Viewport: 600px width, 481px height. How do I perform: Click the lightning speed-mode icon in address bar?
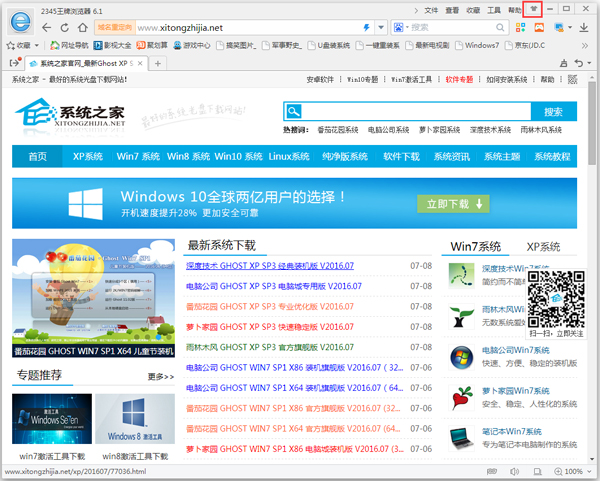pos(365,28)
